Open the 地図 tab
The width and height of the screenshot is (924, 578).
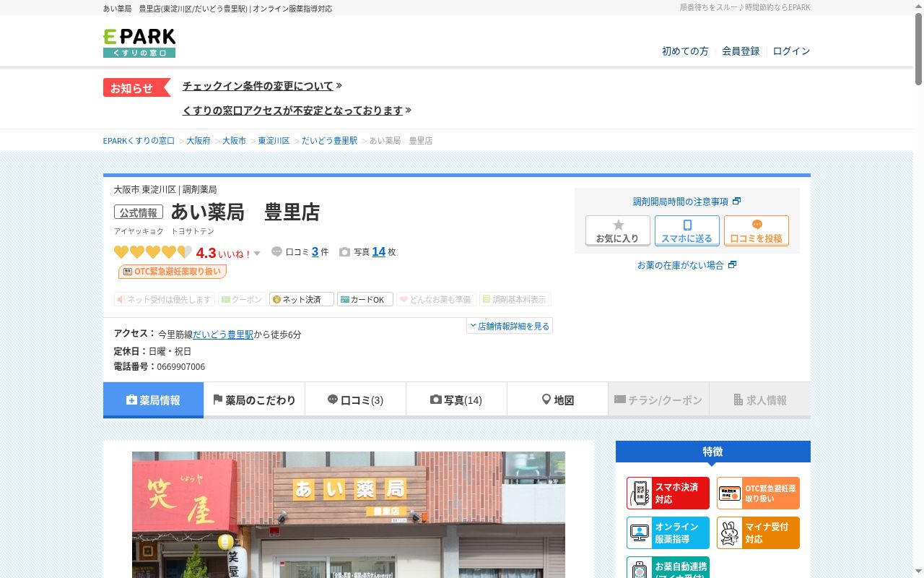tap(557, 400)
